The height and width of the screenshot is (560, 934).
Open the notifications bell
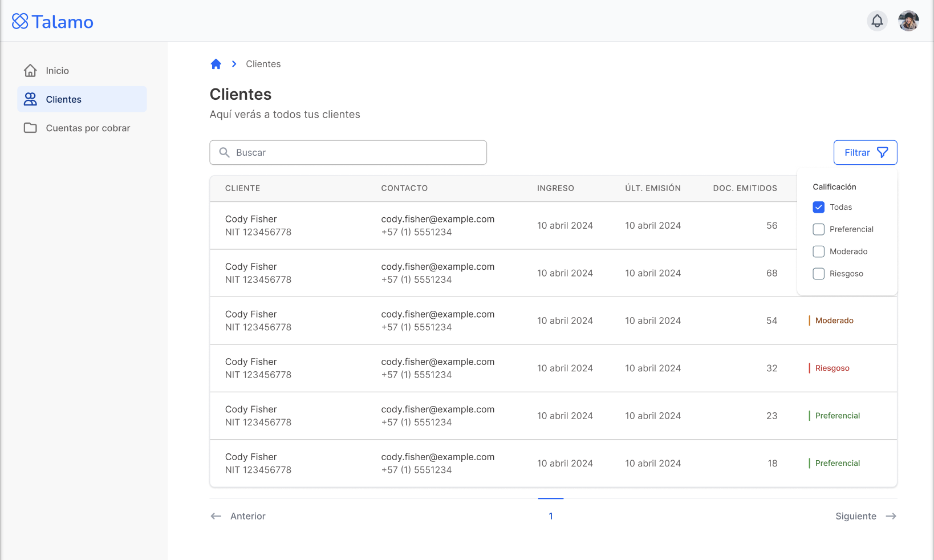pyautogui.click(x=877, y=21)
